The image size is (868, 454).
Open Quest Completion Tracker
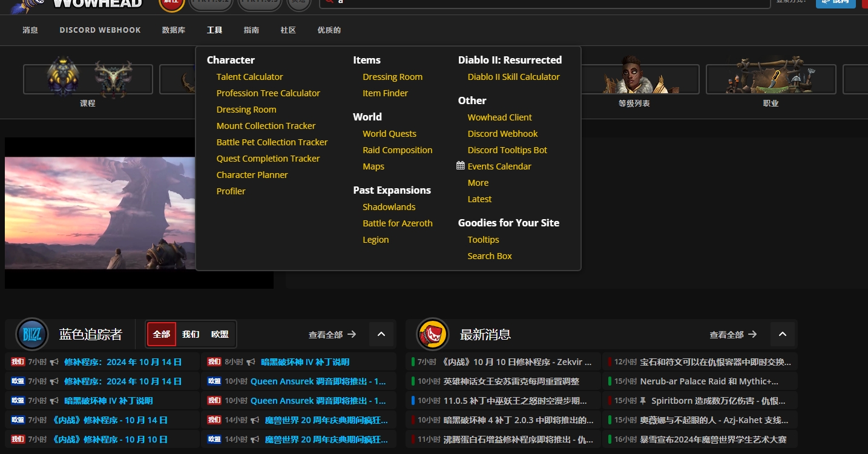pos(268,159)
